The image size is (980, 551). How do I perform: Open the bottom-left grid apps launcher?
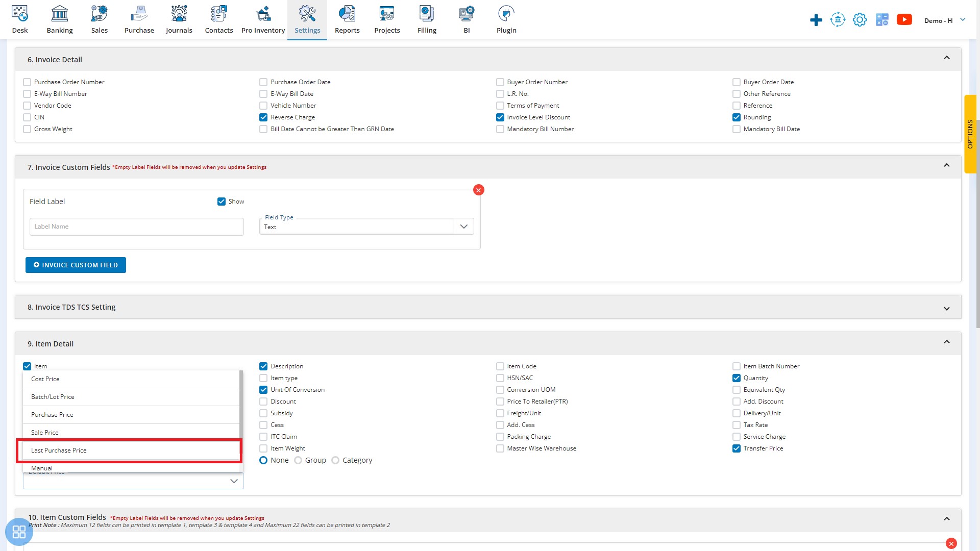coord(19,532)
